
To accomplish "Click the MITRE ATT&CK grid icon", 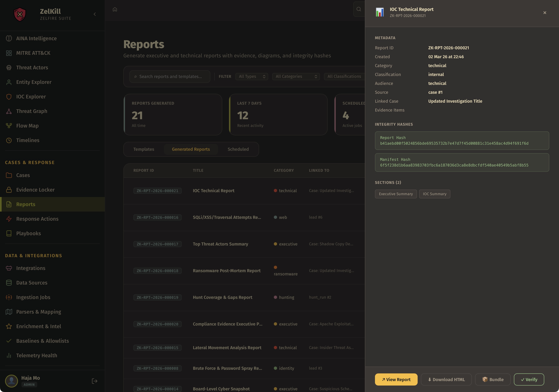I will (9, 53).
